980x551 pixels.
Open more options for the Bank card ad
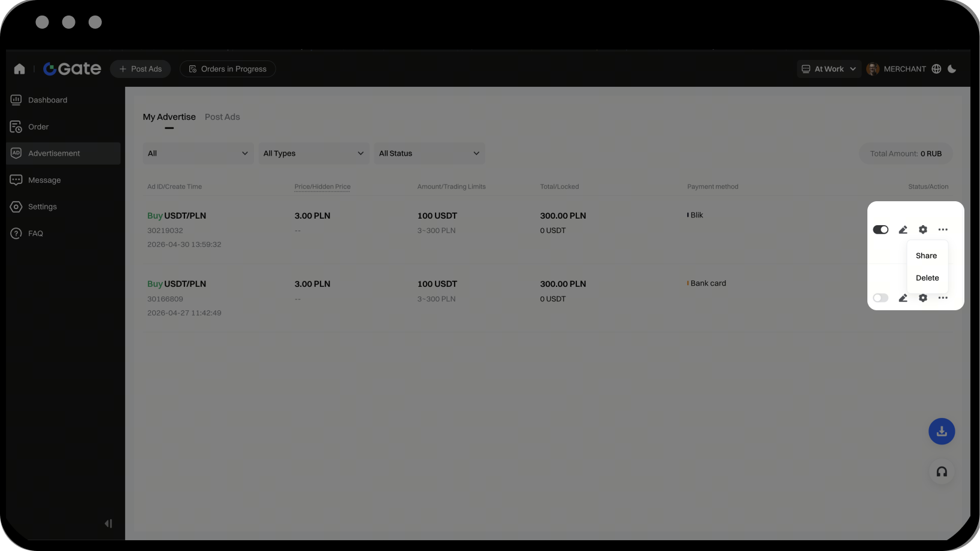(943, 298)
